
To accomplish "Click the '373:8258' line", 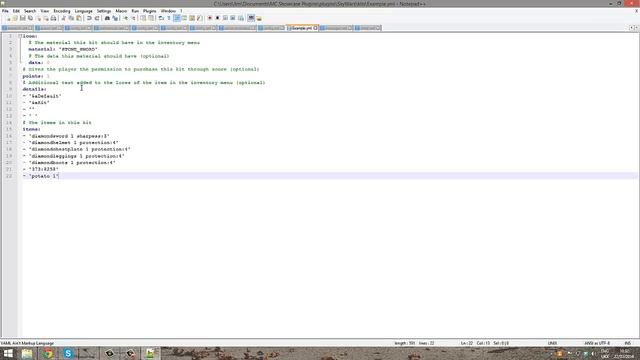I will (41, 169).
